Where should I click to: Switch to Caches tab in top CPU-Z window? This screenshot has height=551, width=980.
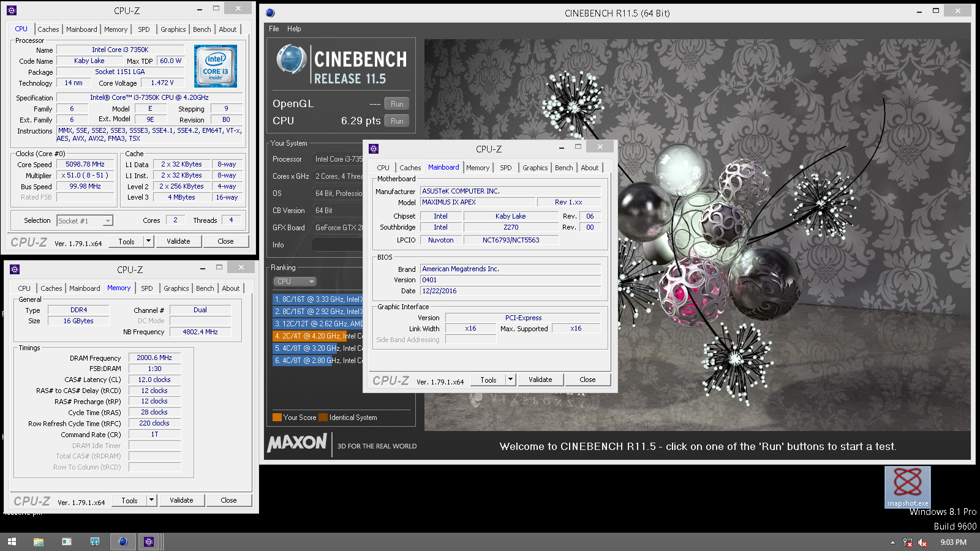48,29
